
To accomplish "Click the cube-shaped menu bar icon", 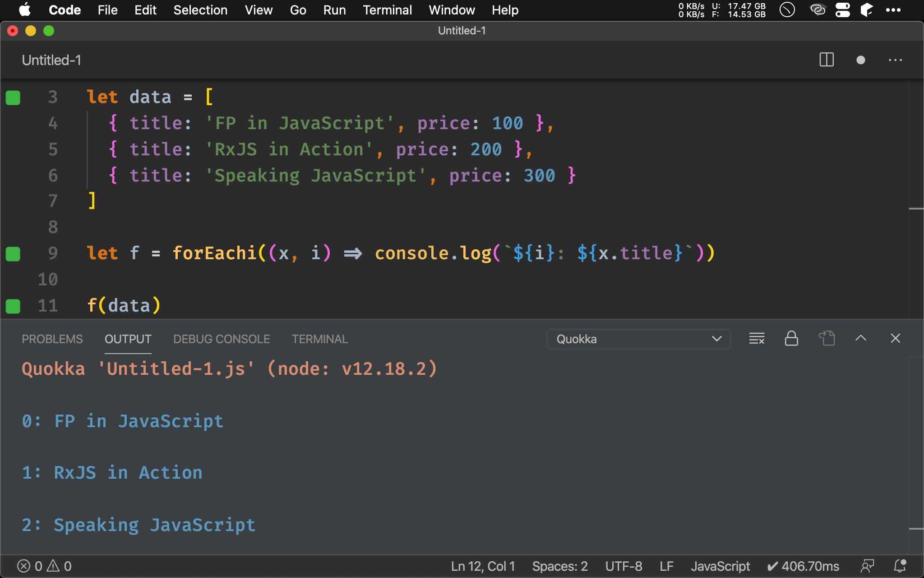I will (867, 10).
